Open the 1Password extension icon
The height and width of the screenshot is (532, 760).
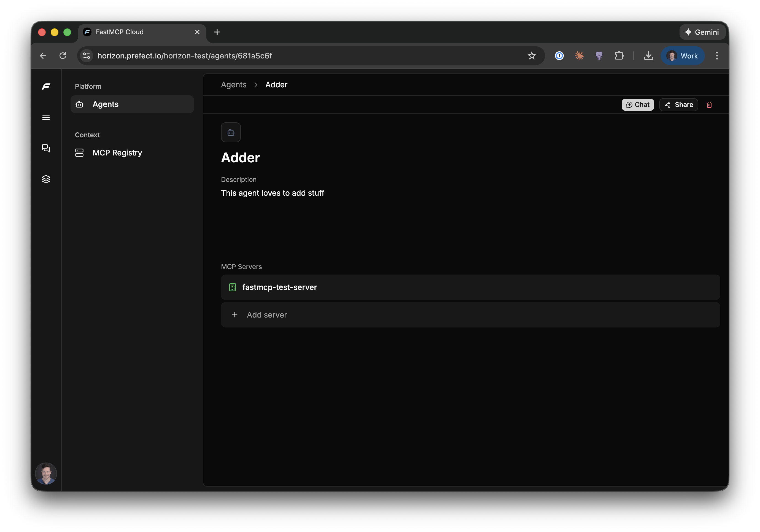tap(559, 56)
